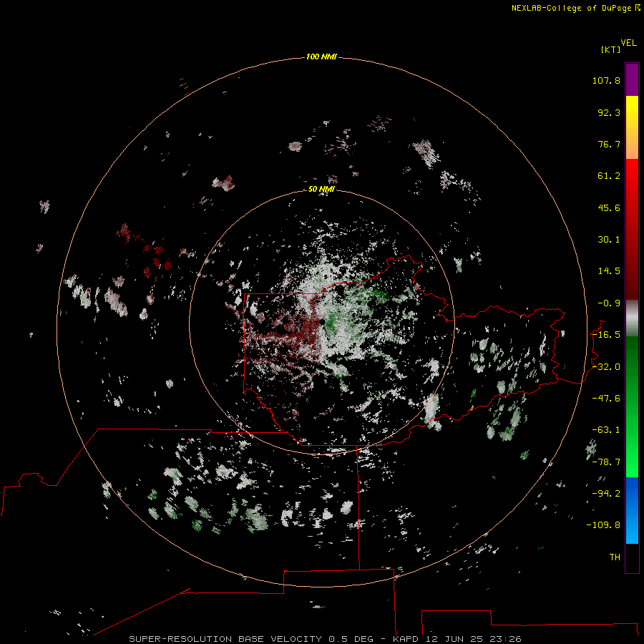
Task: Click the -94.2 velocity scale value
Action: coord(606,494)
